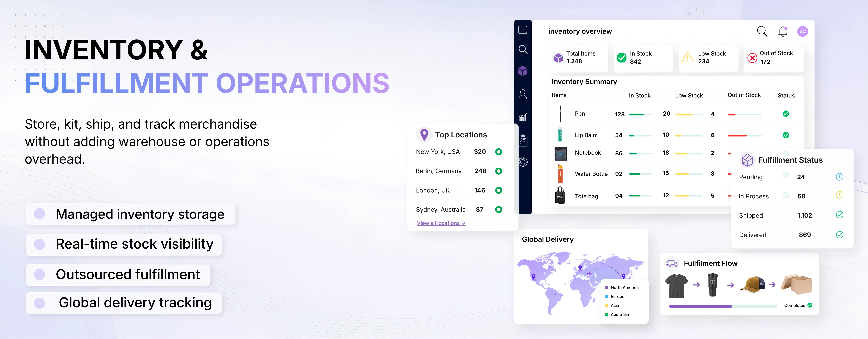Open search from the dark sidebar
The width and height of the screenshot is (868, 339).
523,50
